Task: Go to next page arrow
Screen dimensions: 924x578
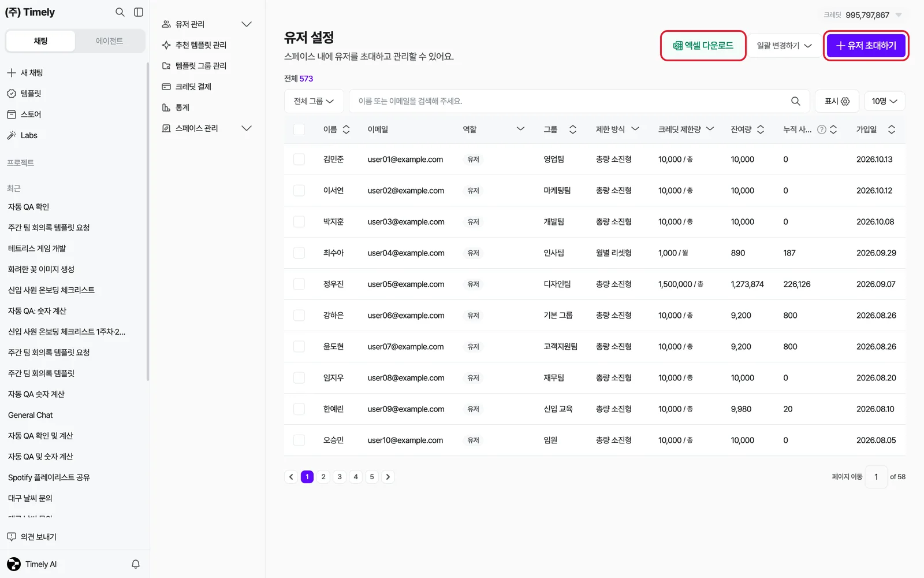Action: coord(388,477)
